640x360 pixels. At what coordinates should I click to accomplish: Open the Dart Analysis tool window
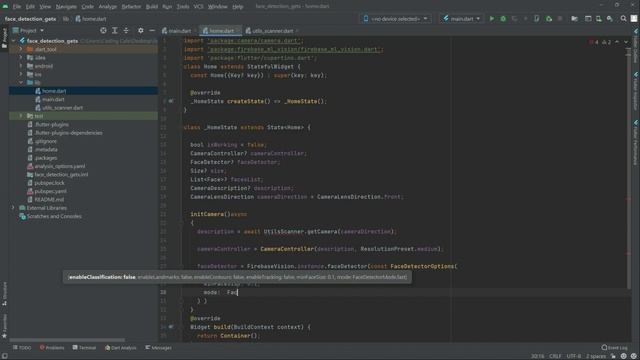point(121,348)
